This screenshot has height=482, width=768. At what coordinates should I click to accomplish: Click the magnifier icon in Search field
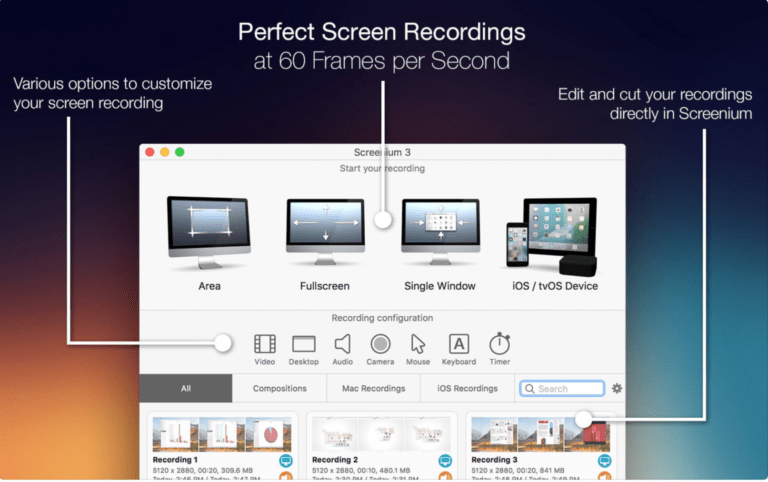(529, 388)
